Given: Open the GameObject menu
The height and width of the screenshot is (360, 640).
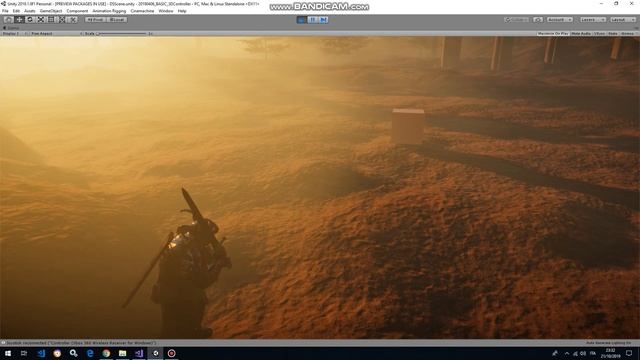Looking at the screenshot, I should tap(51, 11).
